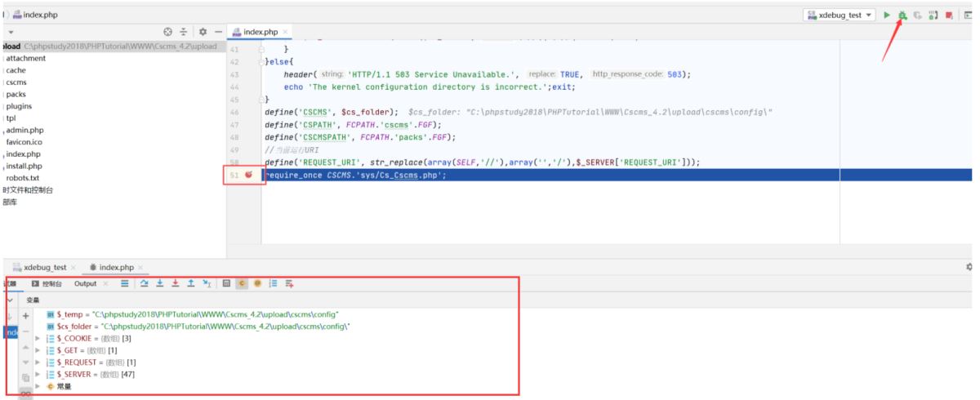This screenshot has height=400, width=980.
Task: Expand the $_REQUEST array variable
Action: (x=38, y=362)
